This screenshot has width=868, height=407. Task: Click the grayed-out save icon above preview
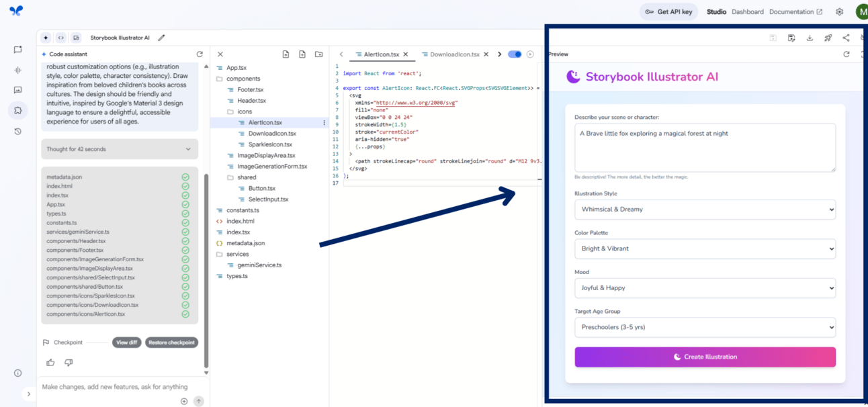click(773, 38)
